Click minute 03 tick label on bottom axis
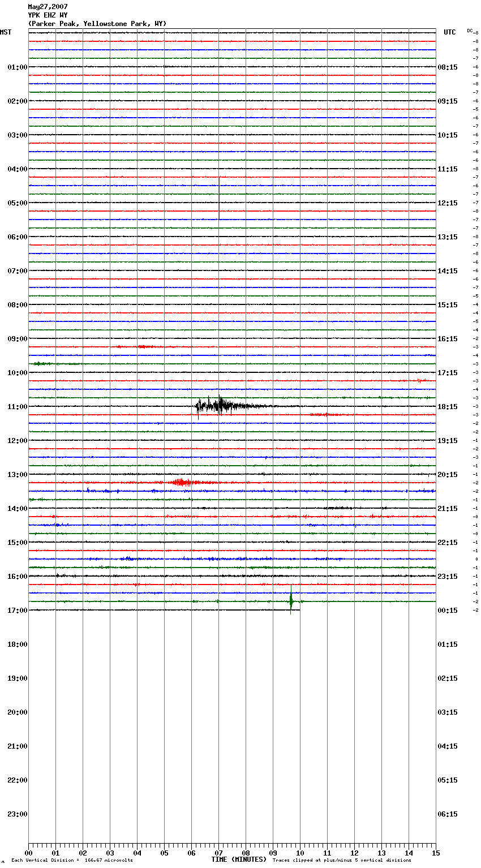The width and height of the screenshot is (481, 868). click(110, 853)
